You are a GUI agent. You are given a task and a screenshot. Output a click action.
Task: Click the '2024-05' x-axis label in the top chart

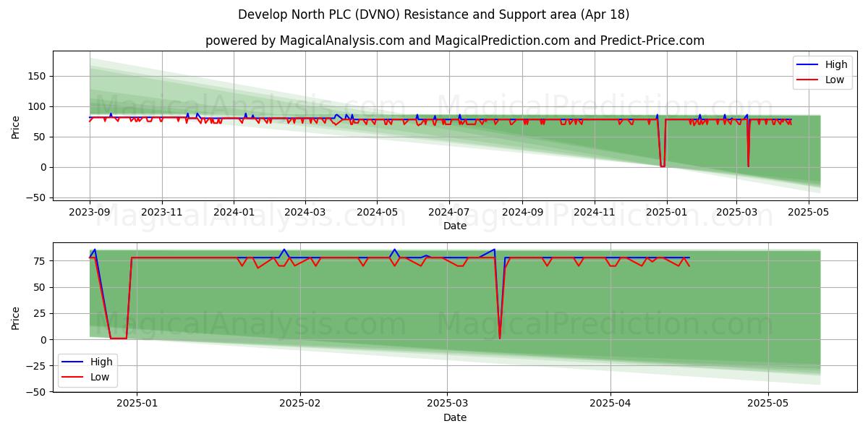coord(376,214)
